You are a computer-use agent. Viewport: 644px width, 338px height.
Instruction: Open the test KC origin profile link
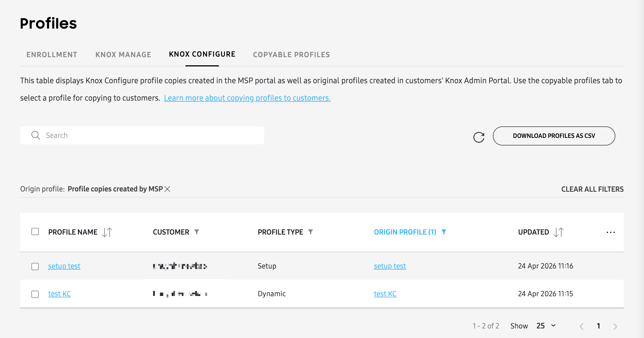pos(385,294)
